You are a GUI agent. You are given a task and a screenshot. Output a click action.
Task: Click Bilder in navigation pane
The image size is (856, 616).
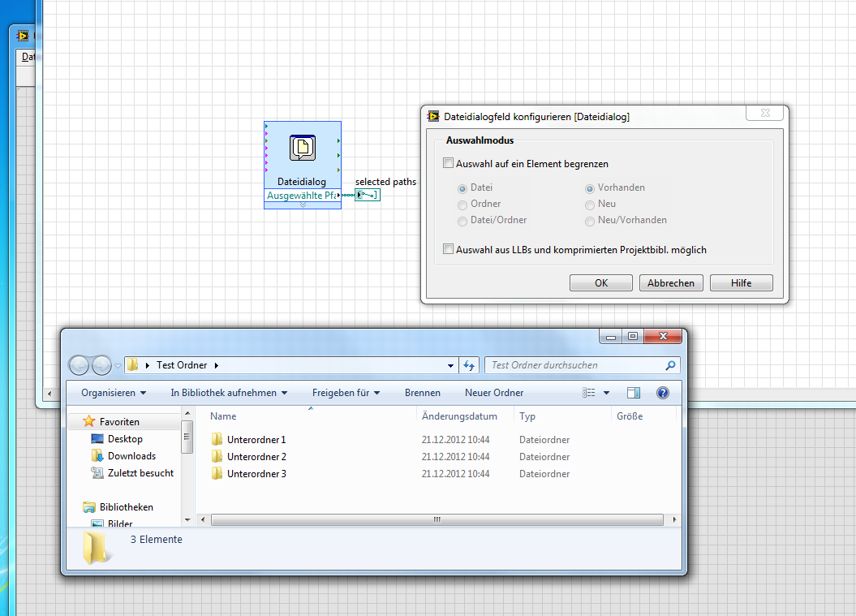(x=119, y=523)
